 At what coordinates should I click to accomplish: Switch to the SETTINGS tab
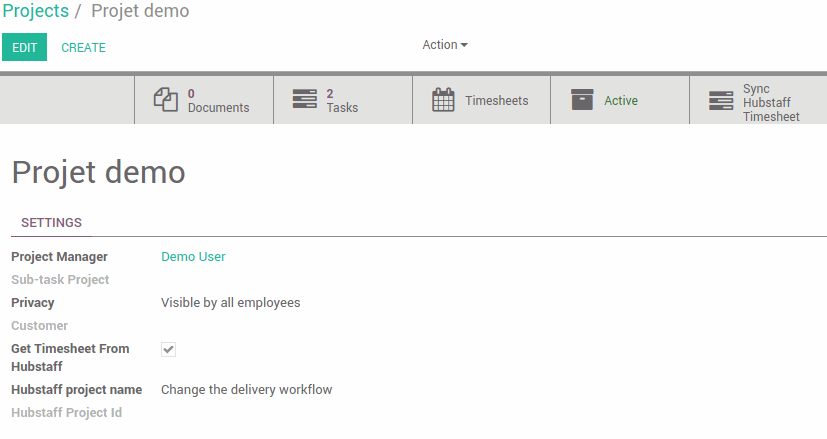pyautogui.click(x=51, y=223)
